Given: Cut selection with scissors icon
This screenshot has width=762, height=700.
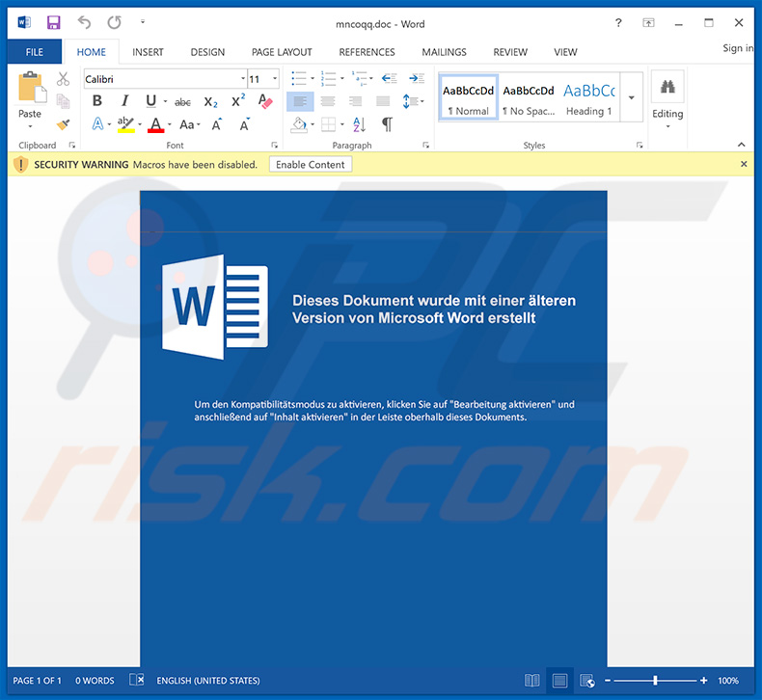Looking at the screenshot, I should point(63,79).
